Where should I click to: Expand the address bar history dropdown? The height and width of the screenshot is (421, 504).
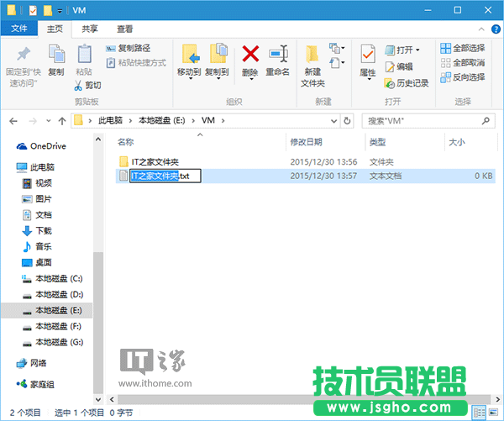coord(334,121)
